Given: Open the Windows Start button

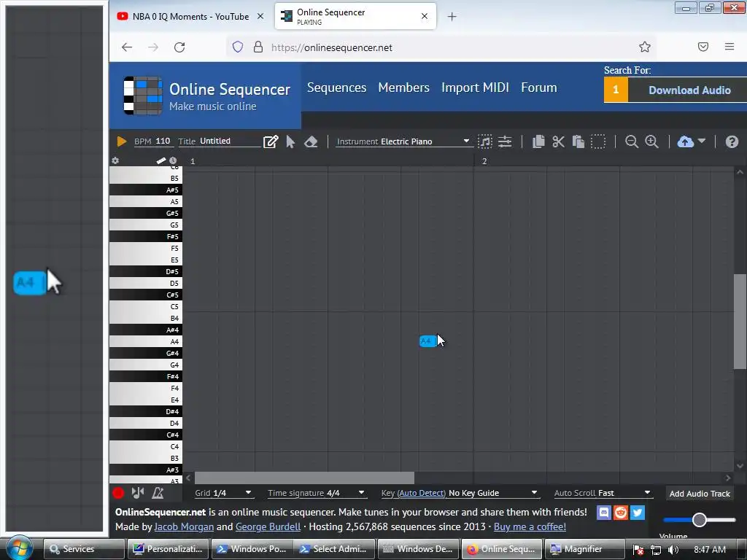Looking at the screenshot, I should (20, 548).
